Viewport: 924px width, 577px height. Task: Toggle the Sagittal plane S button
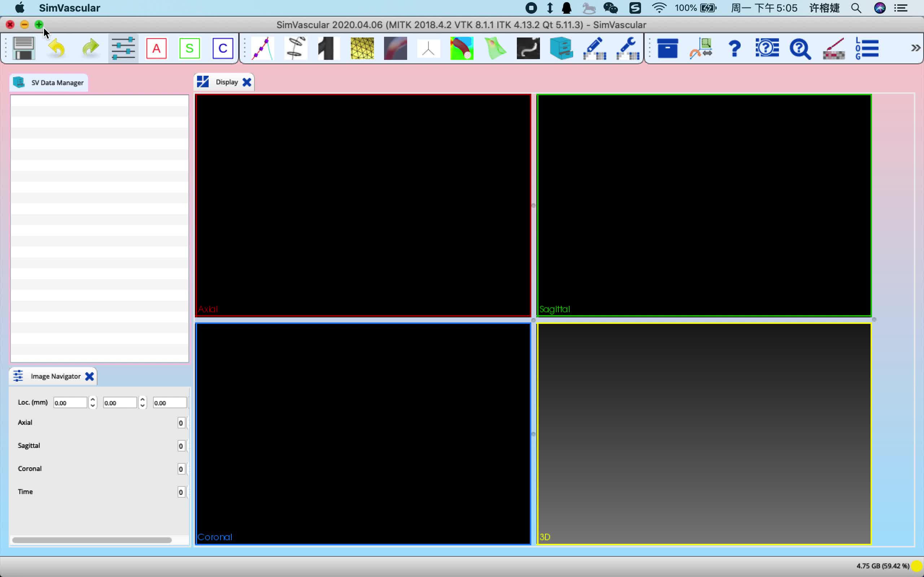189,48
